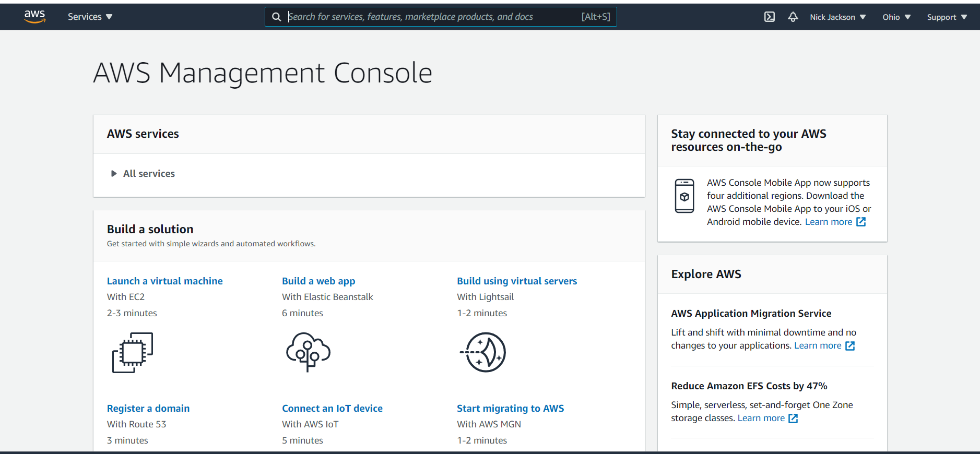The image size is (980, 454).
Task: Click AWS Application Migration Service heading
Action: (751, 314)
